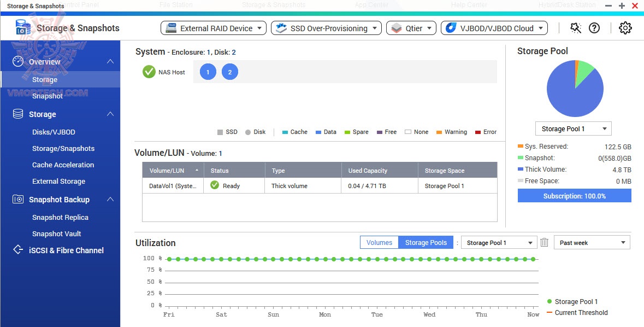The height and width of the screenshot is (327, 644).
Task: Open the Past week time range dropdown
Action: [592, 243]
